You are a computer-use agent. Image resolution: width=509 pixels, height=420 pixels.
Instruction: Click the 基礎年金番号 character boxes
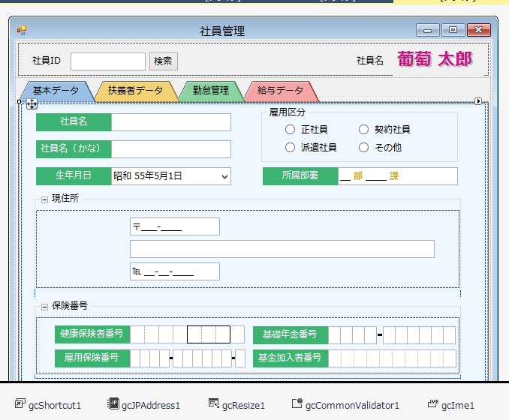click(392, 335)
